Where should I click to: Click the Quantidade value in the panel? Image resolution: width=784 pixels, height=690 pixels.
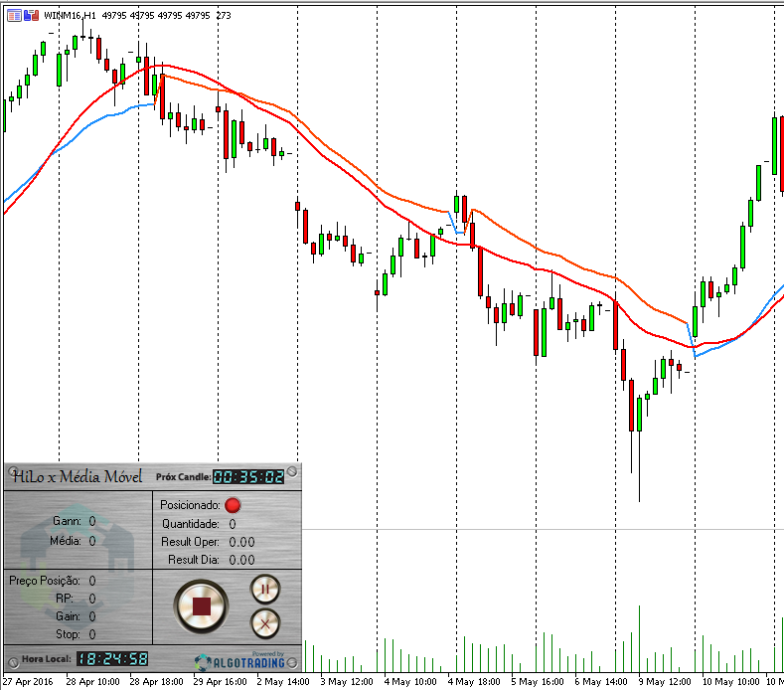[233, 524]
